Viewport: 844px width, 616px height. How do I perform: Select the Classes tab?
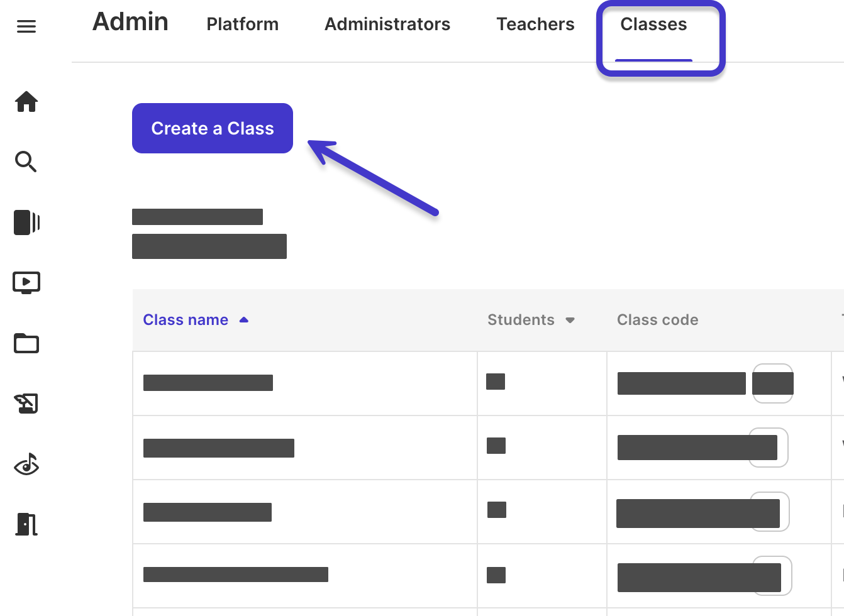pyautogui.click(x=653, y=24)
